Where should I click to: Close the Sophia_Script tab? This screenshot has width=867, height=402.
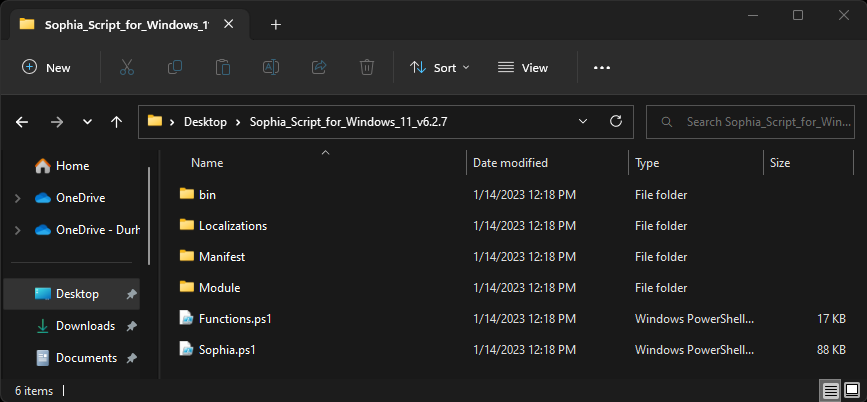pyautogui.click(x=228, y=24)
